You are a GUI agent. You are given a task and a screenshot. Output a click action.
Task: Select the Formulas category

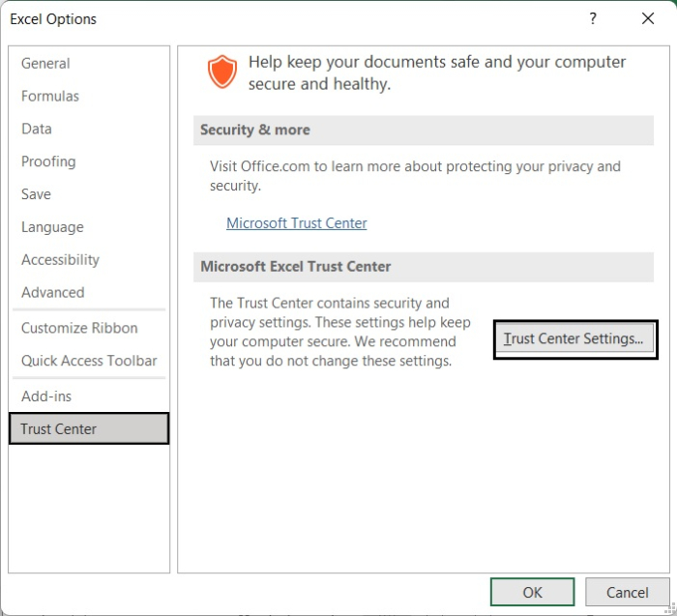pyautogui.click(x=50, y=97)
